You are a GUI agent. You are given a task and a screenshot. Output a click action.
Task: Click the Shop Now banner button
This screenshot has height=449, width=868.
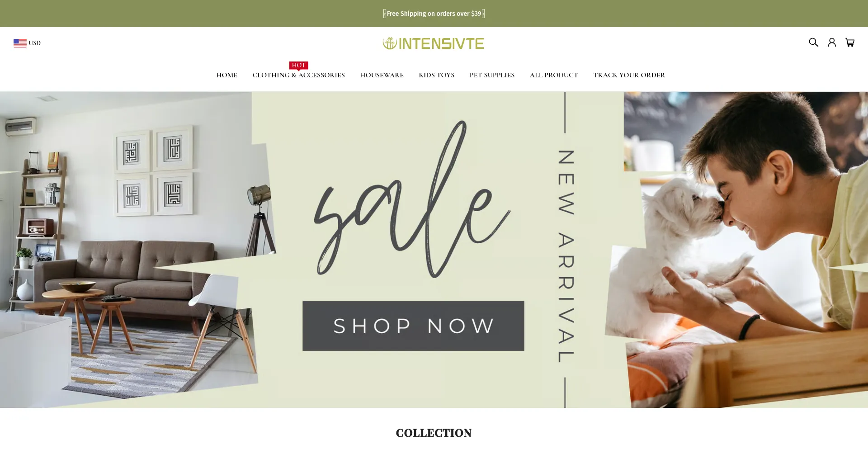click(x=413, y=326)
